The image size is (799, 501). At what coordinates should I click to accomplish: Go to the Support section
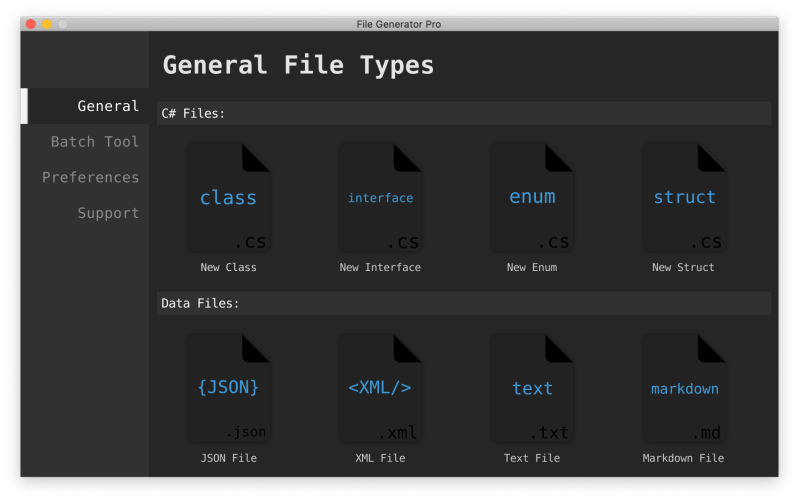[85, 213]
